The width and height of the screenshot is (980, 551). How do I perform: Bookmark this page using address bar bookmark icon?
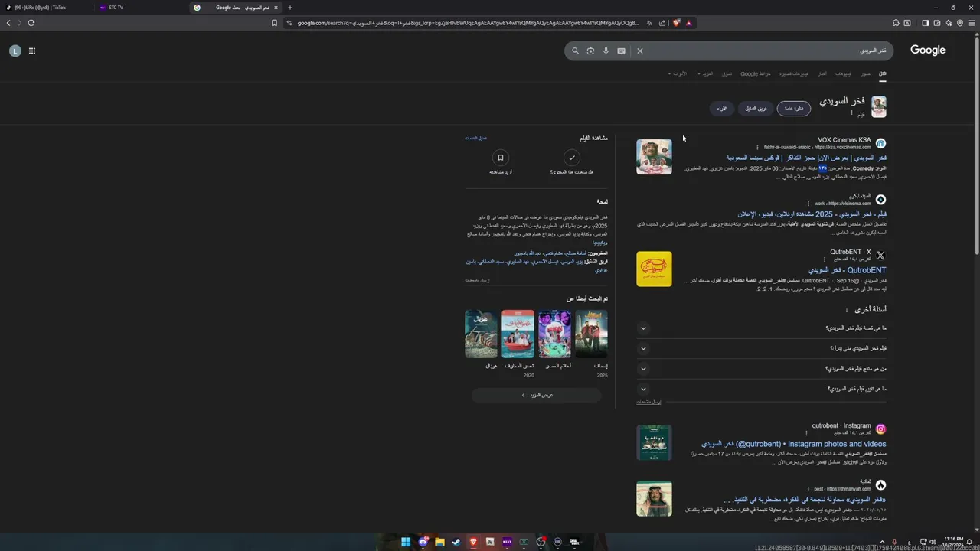(274, 23)
